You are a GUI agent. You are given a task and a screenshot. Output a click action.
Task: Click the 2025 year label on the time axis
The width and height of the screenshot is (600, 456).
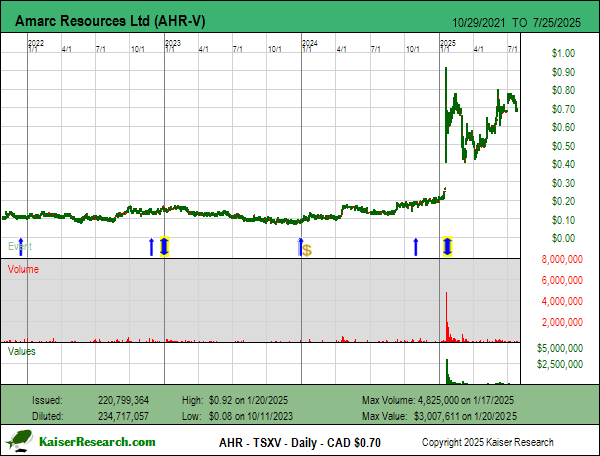tap(448, 43)
